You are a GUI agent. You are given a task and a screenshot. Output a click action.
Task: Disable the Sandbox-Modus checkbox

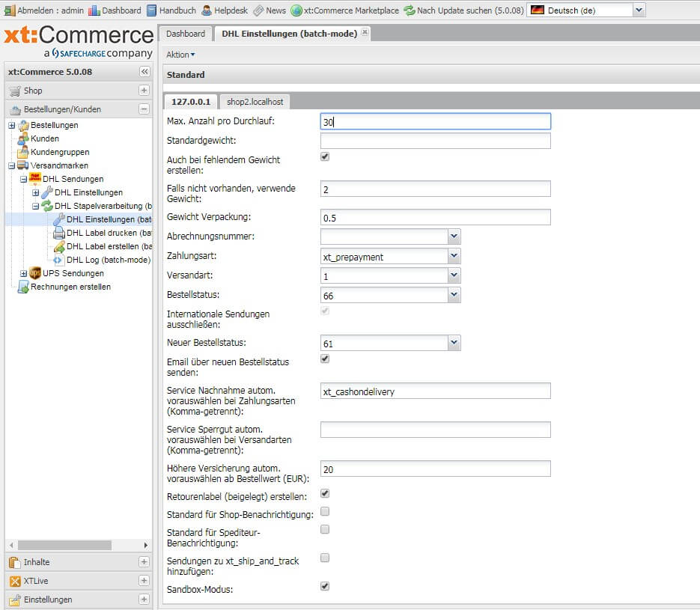click(325, 586)
